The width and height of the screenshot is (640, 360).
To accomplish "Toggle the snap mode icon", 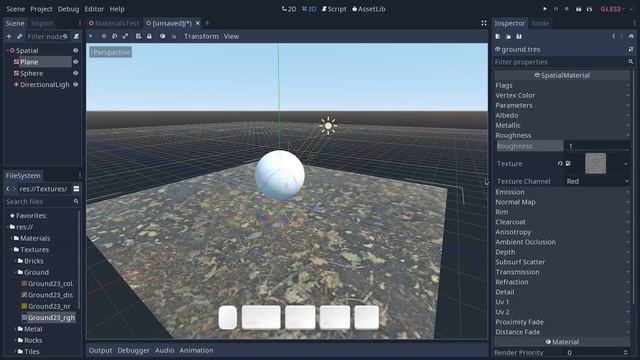I will point(174,36).
